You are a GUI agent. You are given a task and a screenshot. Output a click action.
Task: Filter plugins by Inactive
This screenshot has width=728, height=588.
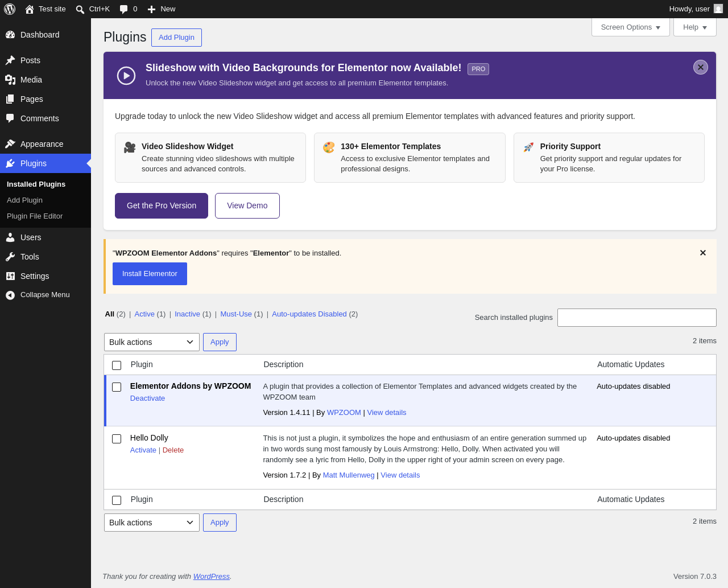coord(187,314)
